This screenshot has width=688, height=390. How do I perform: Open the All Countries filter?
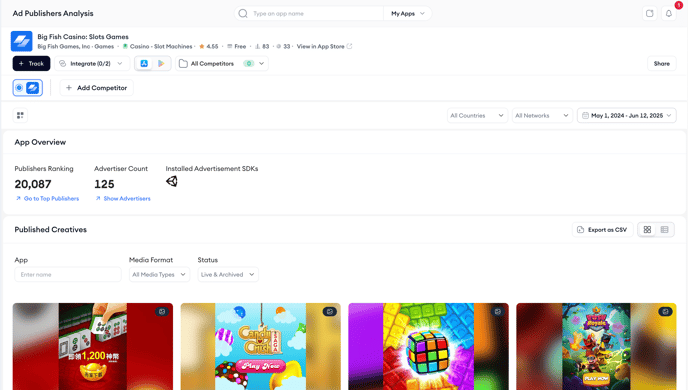(x=477, y=115)
